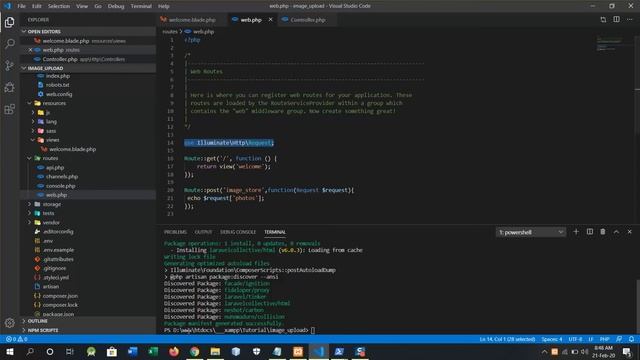The image size is (640, 360).
Task: Switch to Problems panel tab
Action: pyautogui.click(x=175, y=232)
